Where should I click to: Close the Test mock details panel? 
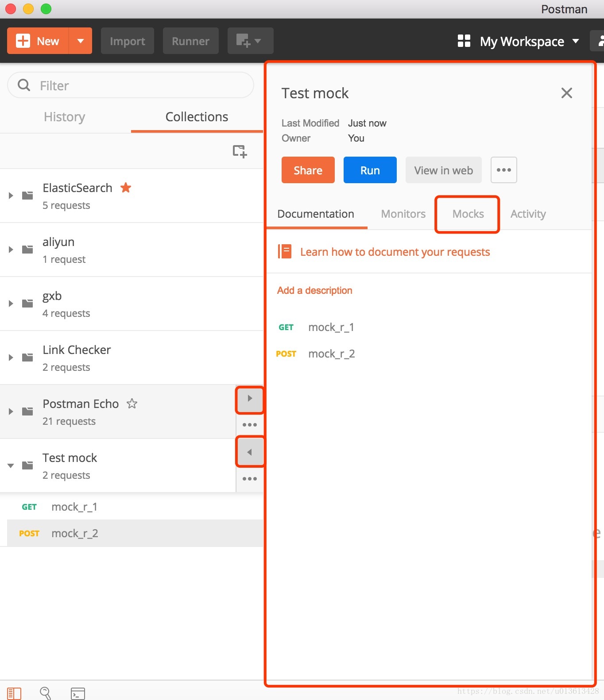click(x=567, y=93)
